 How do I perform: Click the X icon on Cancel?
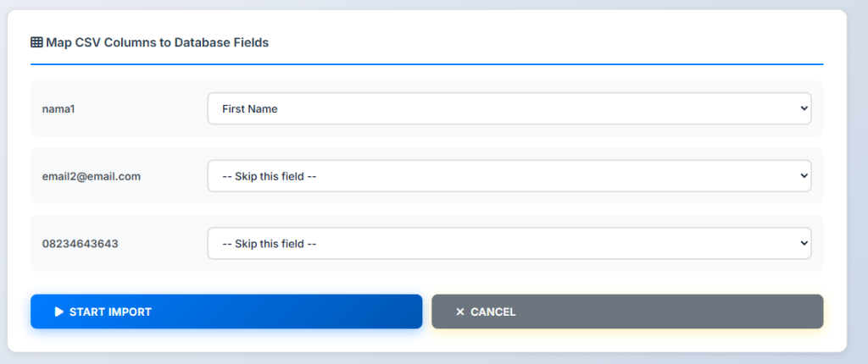pos(460,312)
